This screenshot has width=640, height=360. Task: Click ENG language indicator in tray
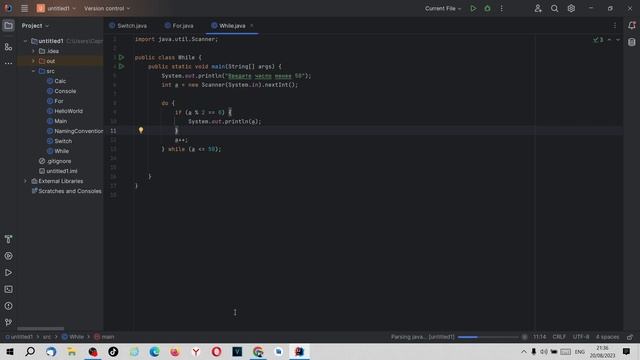580,351
